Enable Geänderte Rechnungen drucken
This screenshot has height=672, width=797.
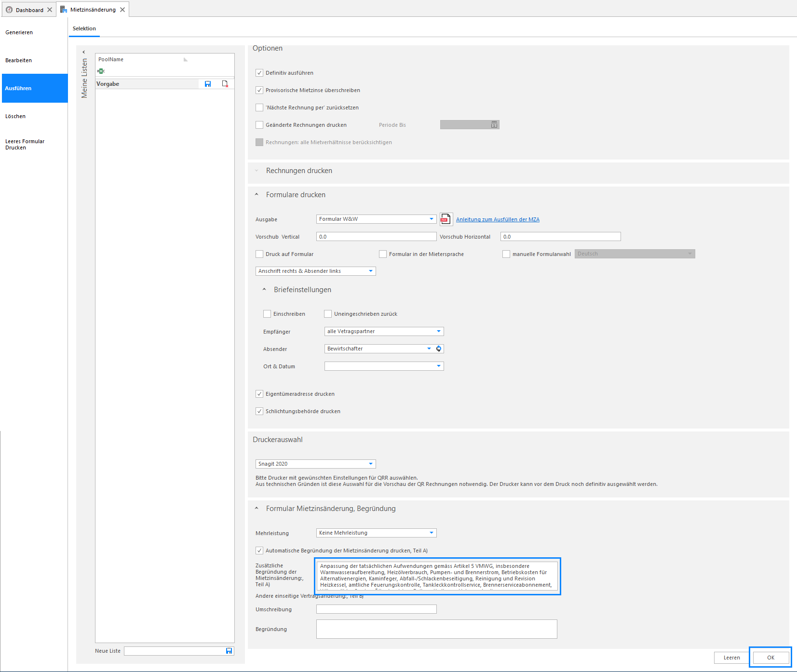click(x=259, y=125)
